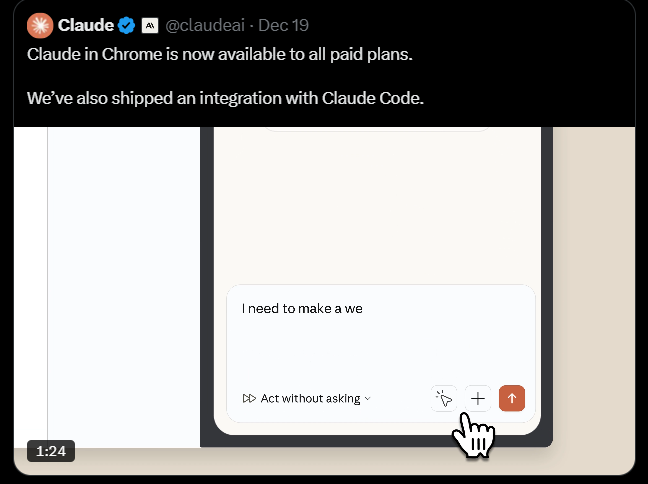Click the Claude profile avatar
The width and height of the screenshot is (648, 484).
click(x=40, y=25)
